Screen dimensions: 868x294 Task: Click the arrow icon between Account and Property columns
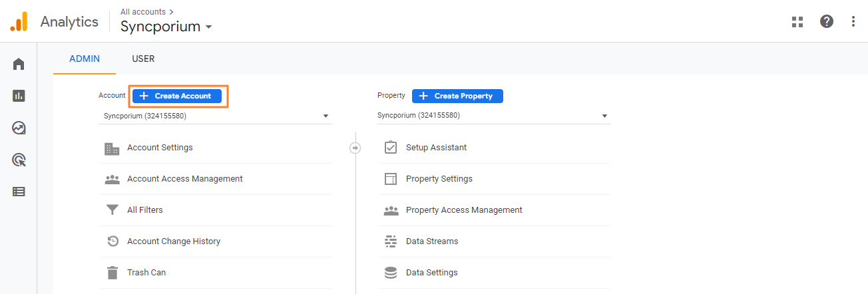(x=355, y=148)
